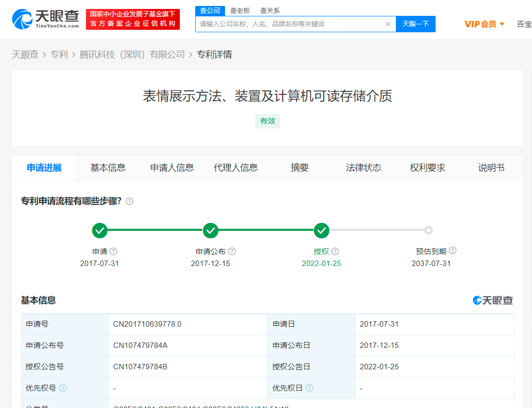
Task: Switch to the 摘要 tab
Action: (300, 168)
